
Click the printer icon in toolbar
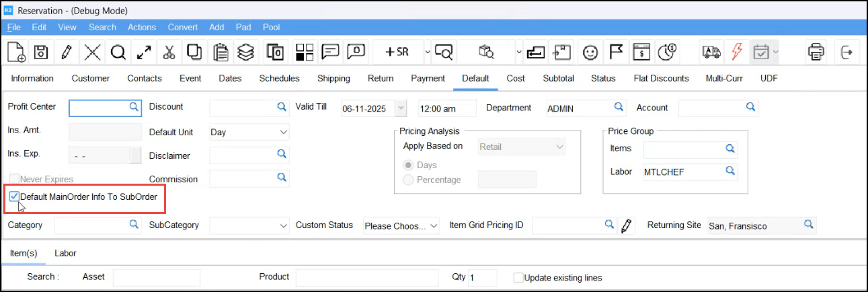pos(816,52)
